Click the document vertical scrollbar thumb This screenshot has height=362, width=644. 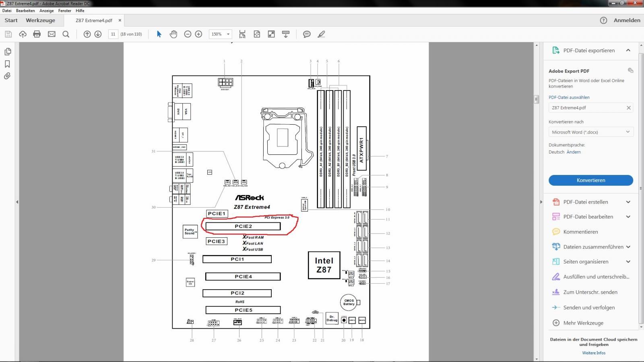point(536,99)
